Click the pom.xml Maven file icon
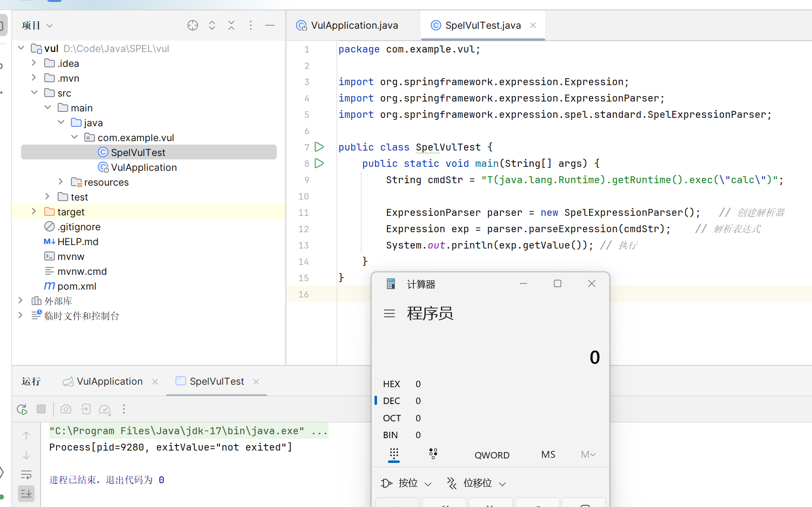Viewport: 812px width, 507px height. [50, 286]
